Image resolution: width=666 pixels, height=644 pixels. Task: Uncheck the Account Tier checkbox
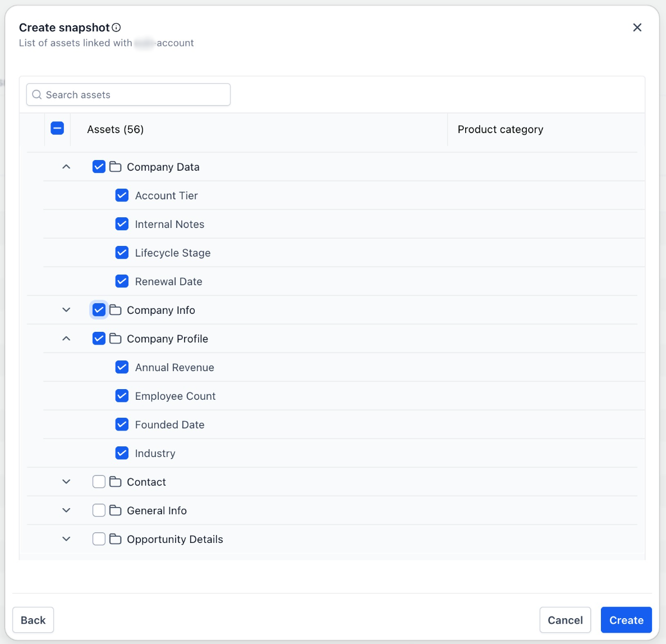(122, 195)
